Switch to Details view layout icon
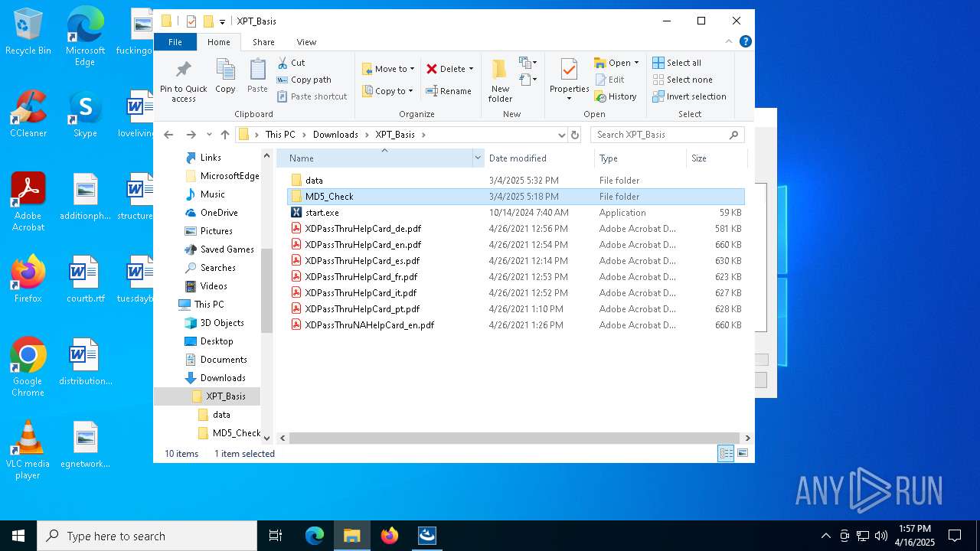This screenshot has height=551, width=980. coord(725,454)
